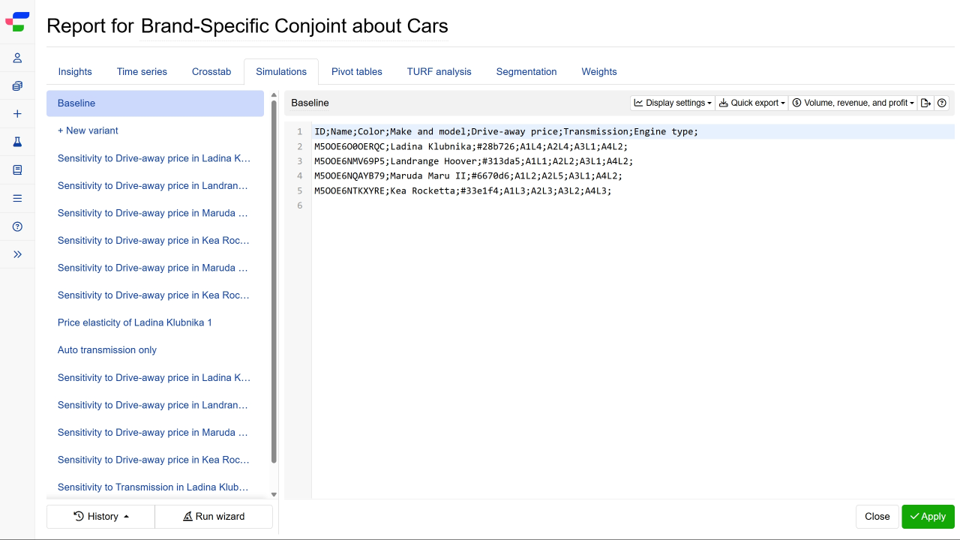Open the Weights tab
This screenshot has height=540, width=960.
(x=599, y=72)
